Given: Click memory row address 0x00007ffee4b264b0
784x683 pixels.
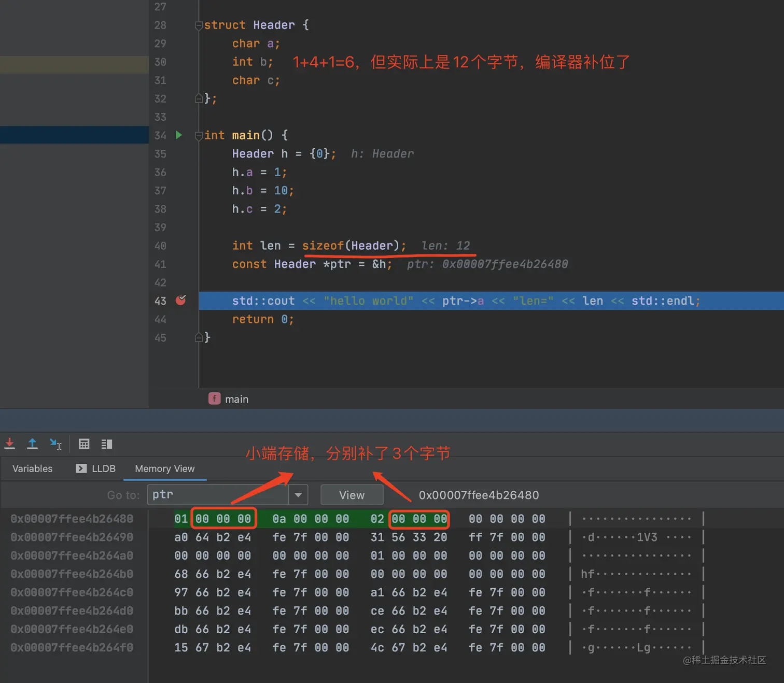Looking at the screenshot, I should 72,574.
